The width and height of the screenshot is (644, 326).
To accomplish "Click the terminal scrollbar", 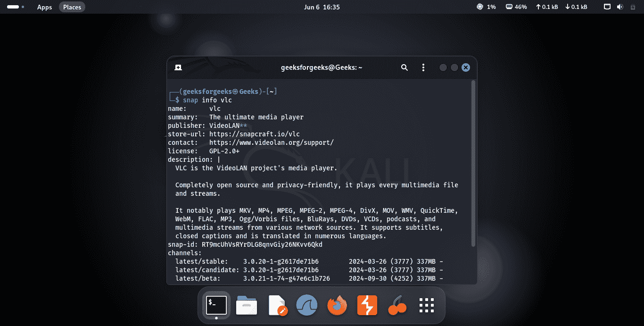I will pos(473,163).
